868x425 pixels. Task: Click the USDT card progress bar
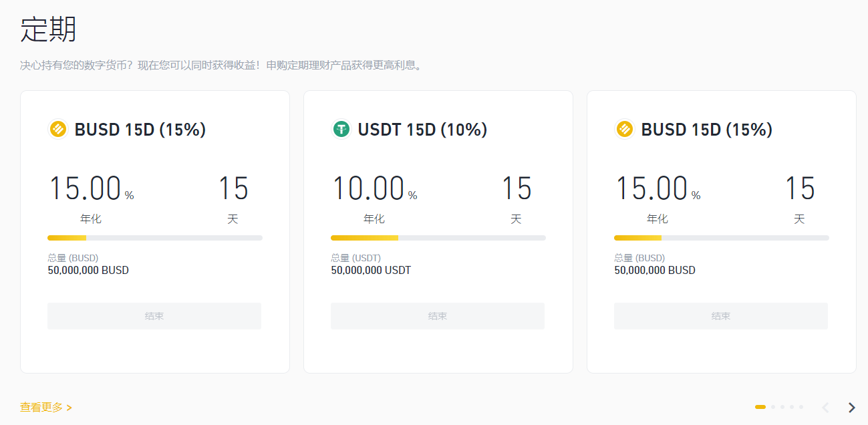coord(438,237)
